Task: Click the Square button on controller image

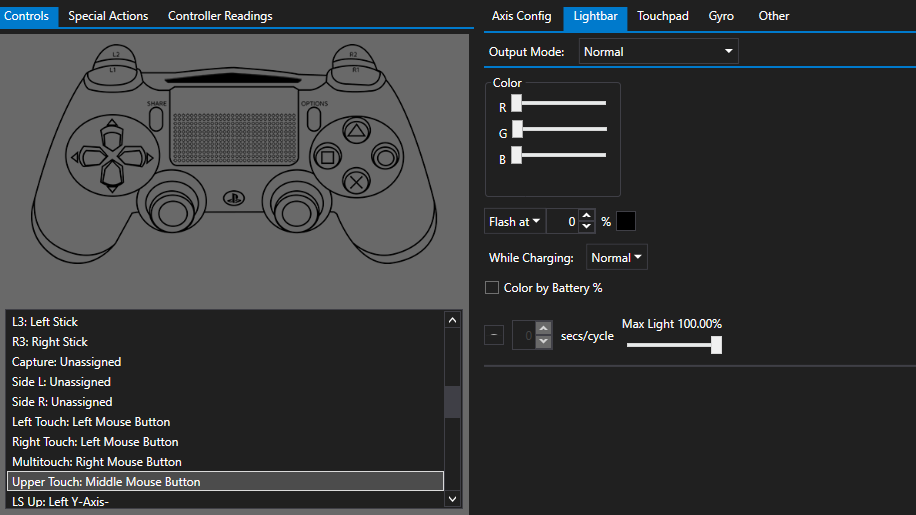Action: click(x=328, y=157)
